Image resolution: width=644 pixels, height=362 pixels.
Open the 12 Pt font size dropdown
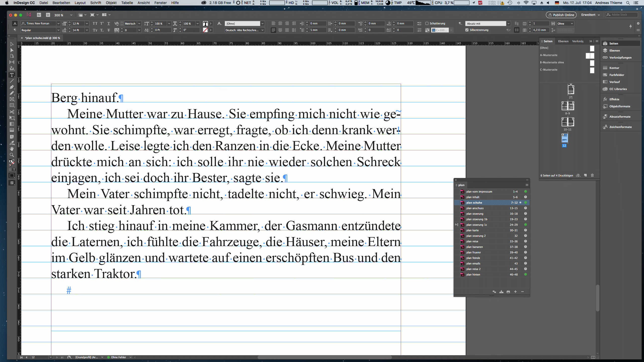tap(87, 23)
